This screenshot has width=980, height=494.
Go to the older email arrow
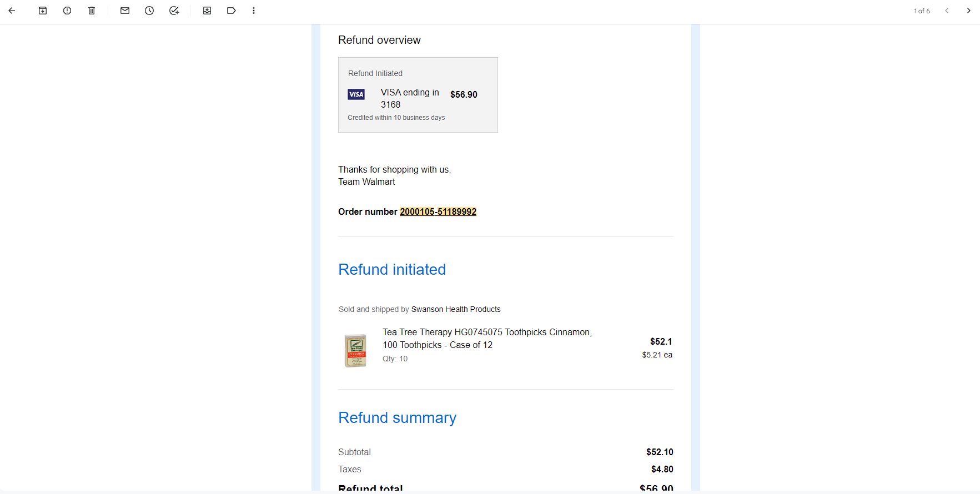coord(968,11)
